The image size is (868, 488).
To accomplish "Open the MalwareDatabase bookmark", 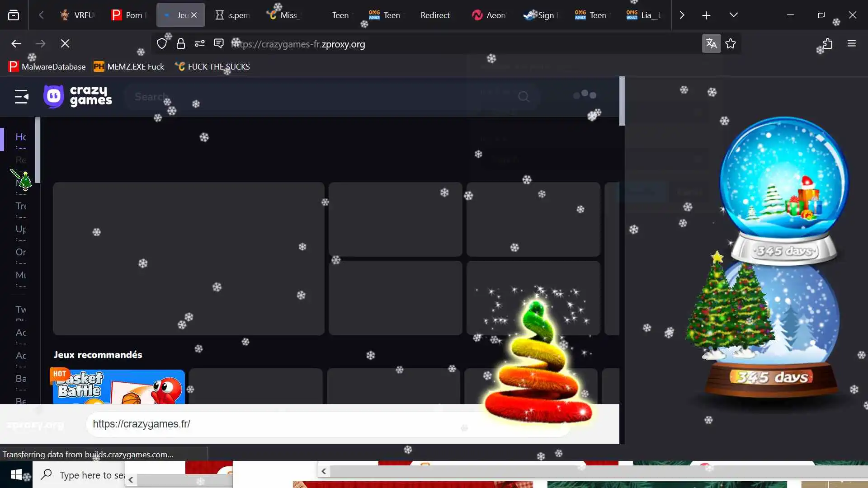I will (47, 67).
